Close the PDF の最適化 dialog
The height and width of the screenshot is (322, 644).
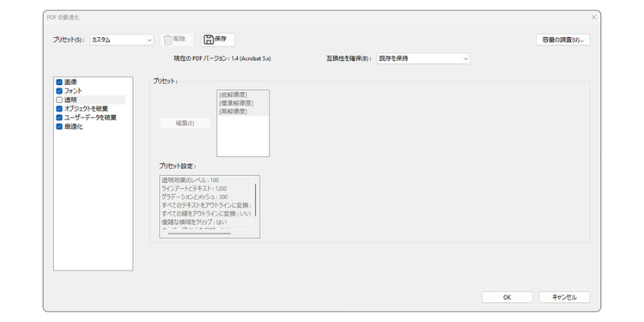[x=593, y=17]
